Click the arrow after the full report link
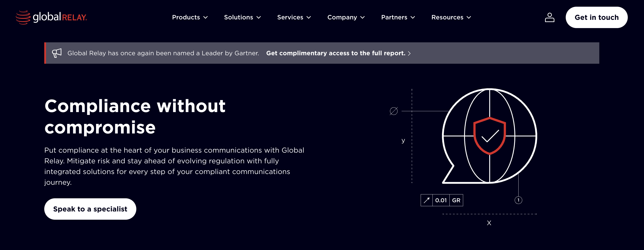This screenshot has height=250, width=644. (409, 53)
